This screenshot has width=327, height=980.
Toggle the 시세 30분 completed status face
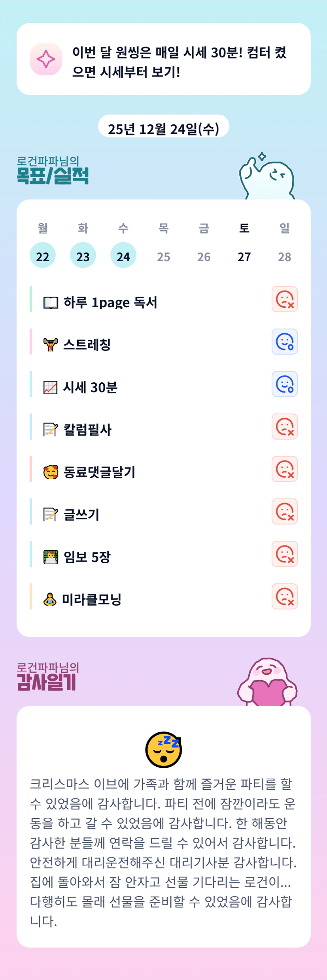coord(284,384)
